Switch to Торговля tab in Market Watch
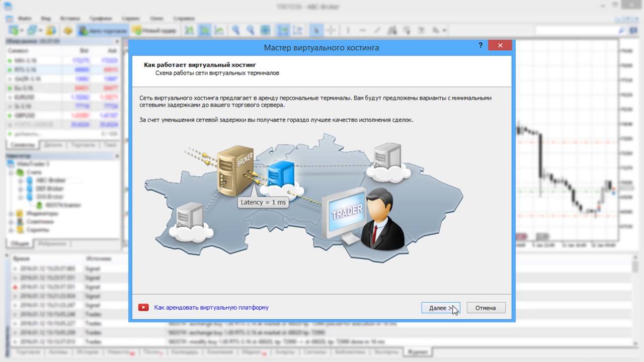Screen dimensions: 644x362 point(83,145)
